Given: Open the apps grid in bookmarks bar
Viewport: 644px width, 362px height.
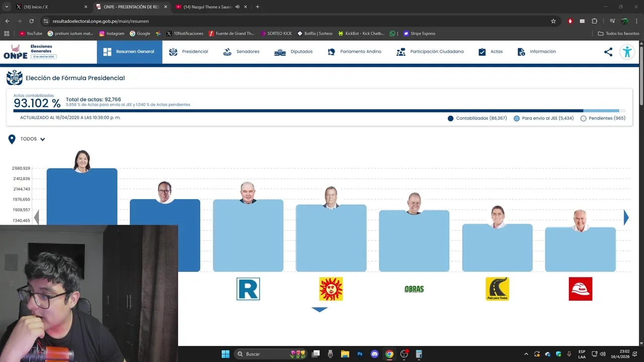Looking at the screenshot, I should click(7, 34).
